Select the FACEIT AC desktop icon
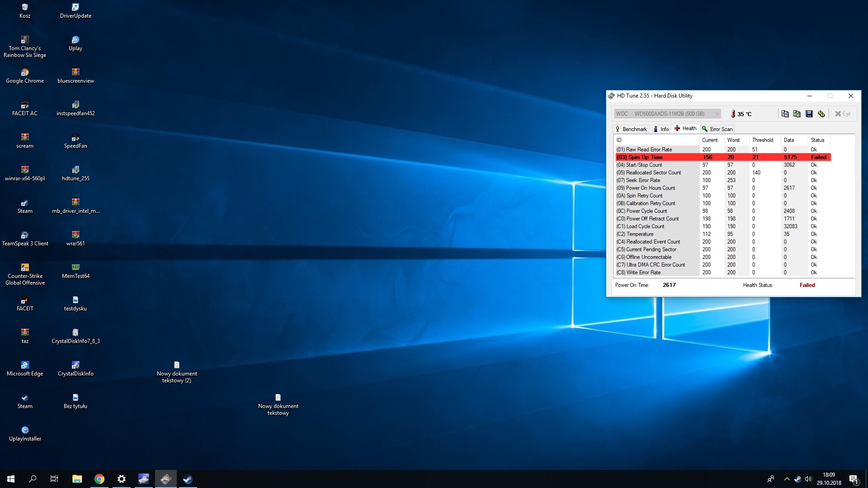This screenshot has width=868, height=488. 25,109
